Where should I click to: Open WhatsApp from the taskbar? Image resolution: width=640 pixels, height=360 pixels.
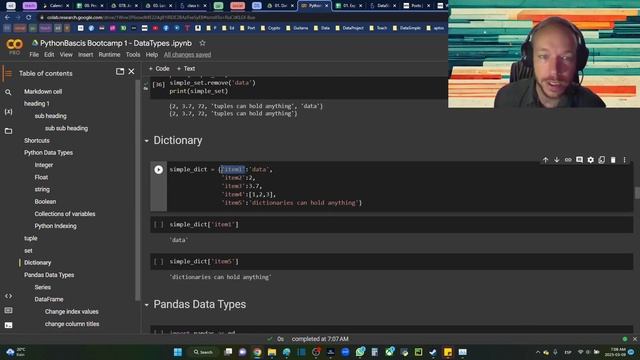360,352
